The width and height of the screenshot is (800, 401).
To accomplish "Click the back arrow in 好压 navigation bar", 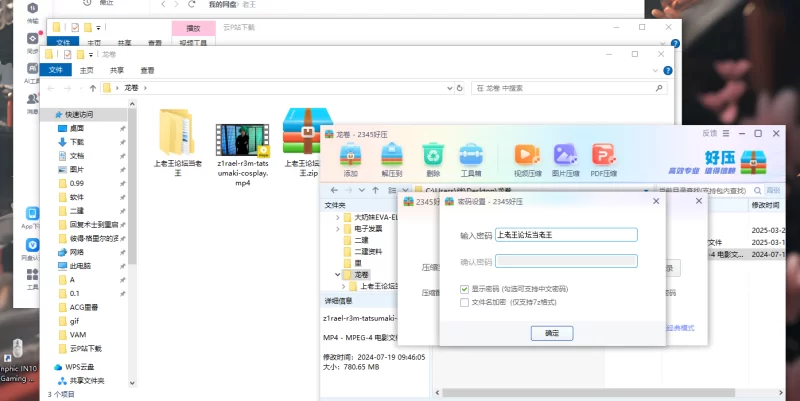I will click(334, 190).
